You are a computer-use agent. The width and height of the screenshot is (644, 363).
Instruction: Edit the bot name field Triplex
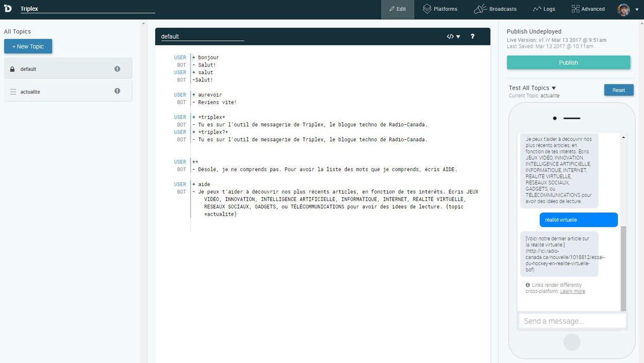(x=88, y=9)
